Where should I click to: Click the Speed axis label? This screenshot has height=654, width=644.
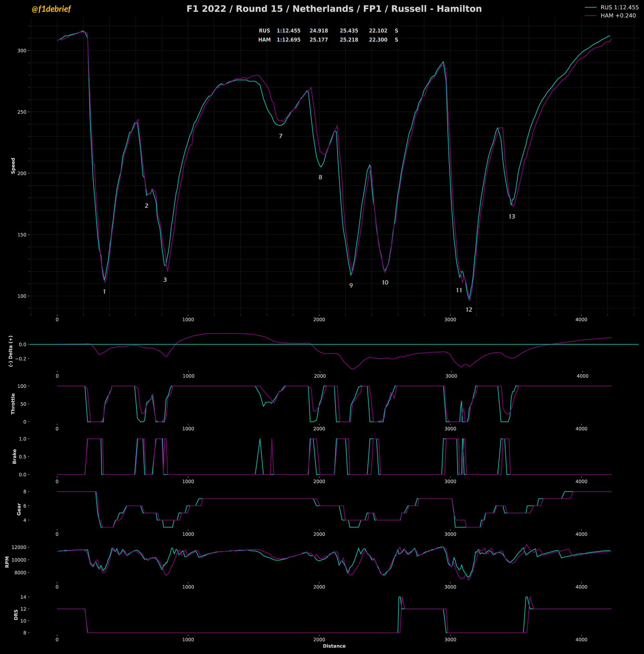13,166
